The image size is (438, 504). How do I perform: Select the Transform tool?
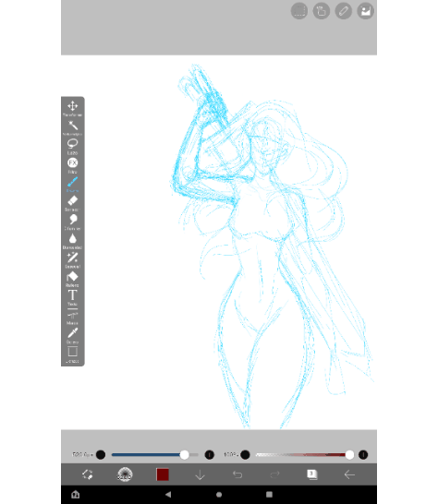72,108
